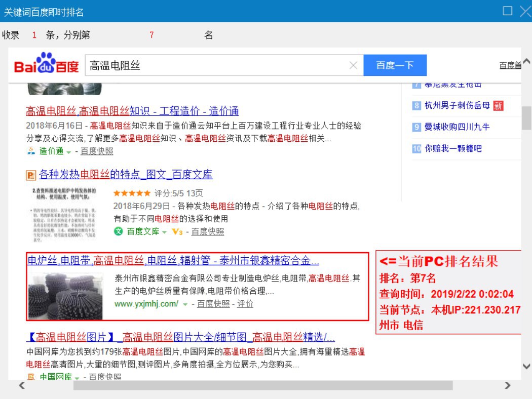
Task: Click the 百度一下 search button
Action: (x=395, y=65)
